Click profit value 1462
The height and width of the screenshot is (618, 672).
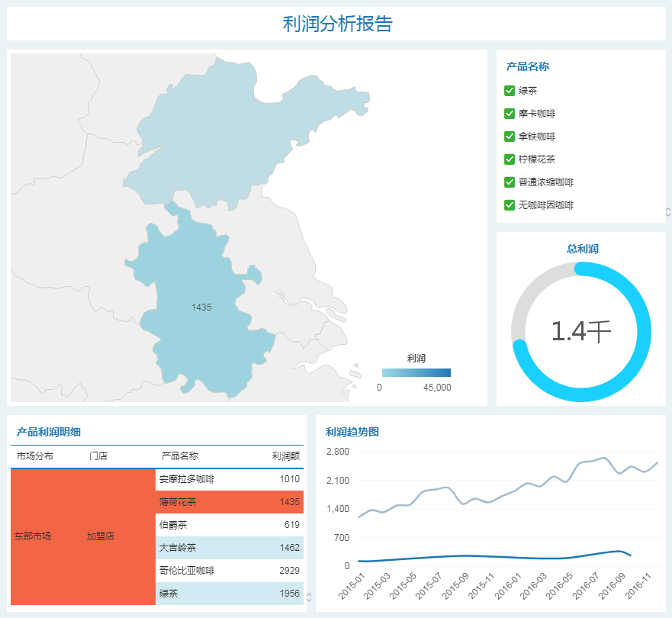pyautogui.click(x=289, y=548)
